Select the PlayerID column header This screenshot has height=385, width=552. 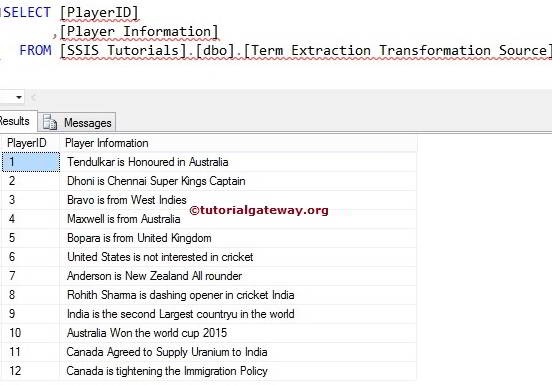coord(30,143)
